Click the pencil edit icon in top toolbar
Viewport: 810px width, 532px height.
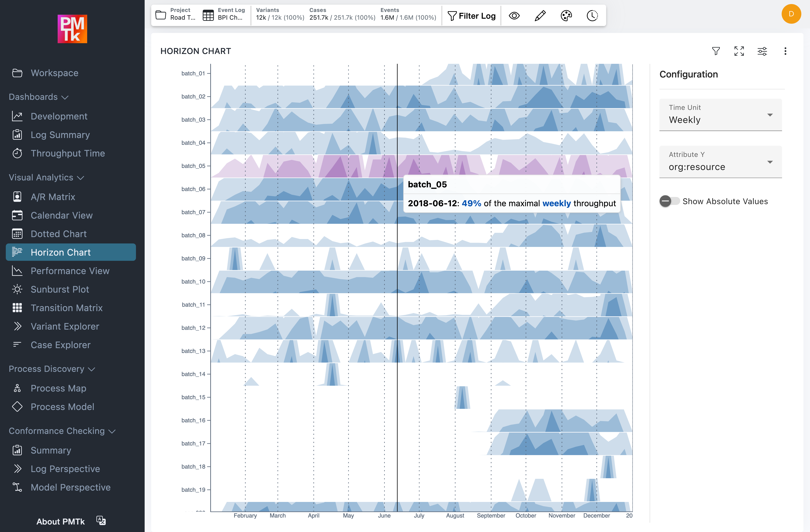(540, 16)
